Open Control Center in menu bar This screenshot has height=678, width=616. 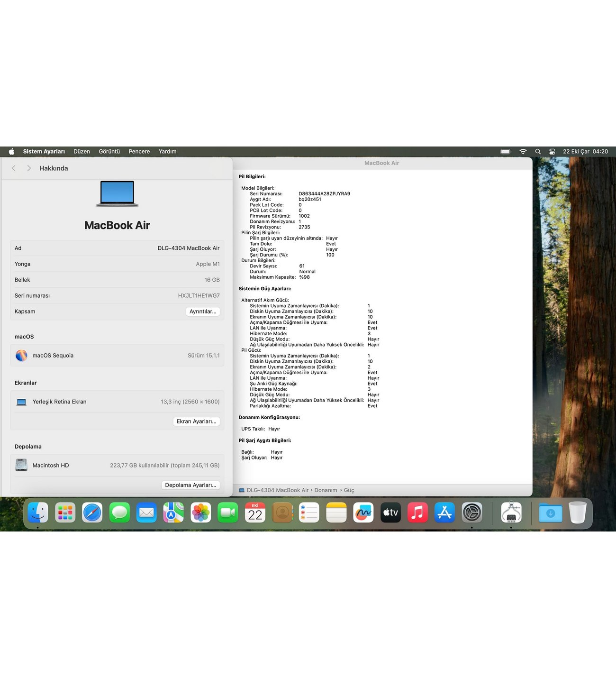pos(552,152)
